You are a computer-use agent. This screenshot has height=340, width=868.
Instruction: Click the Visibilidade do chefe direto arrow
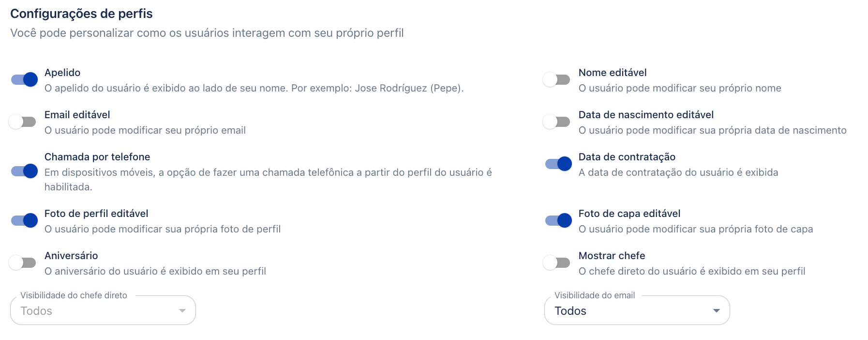182,310
